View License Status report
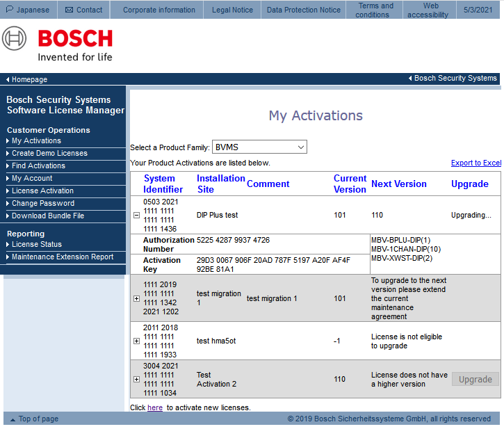Screen dimensions: 504x429 click(36, 244)
